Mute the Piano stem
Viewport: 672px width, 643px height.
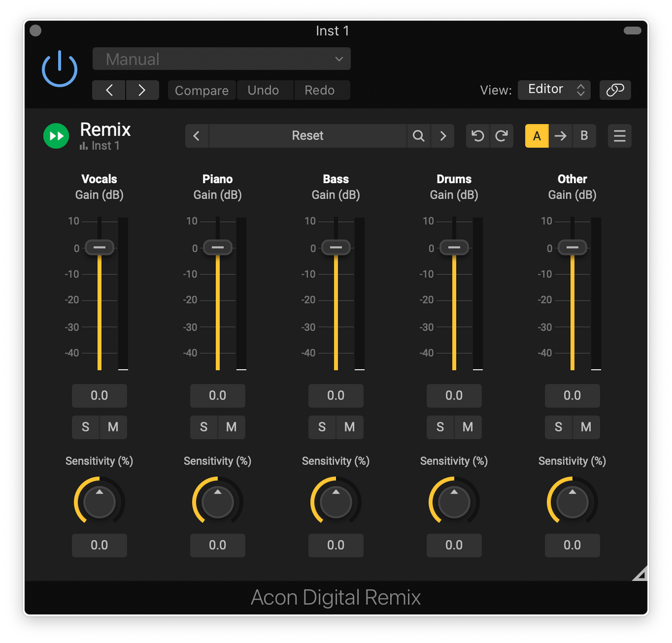tap(231, 427)
